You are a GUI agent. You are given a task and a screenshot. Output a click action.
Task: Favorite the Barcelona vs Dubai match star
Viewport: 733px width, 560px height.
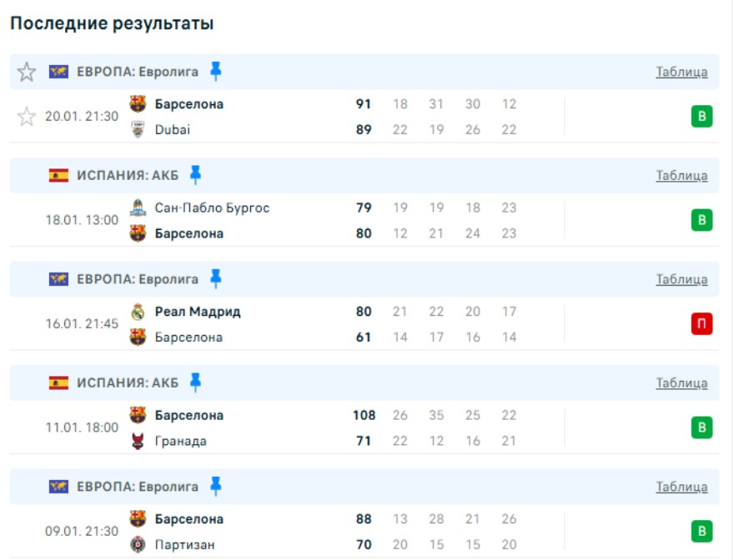(27, 117)
